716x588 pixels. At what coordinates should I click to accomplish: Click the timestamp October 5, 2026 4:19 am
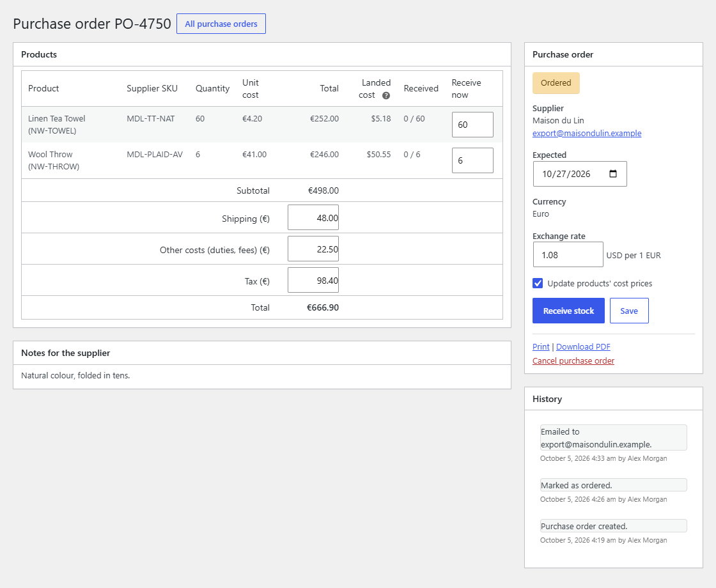[x=578, y=541]
